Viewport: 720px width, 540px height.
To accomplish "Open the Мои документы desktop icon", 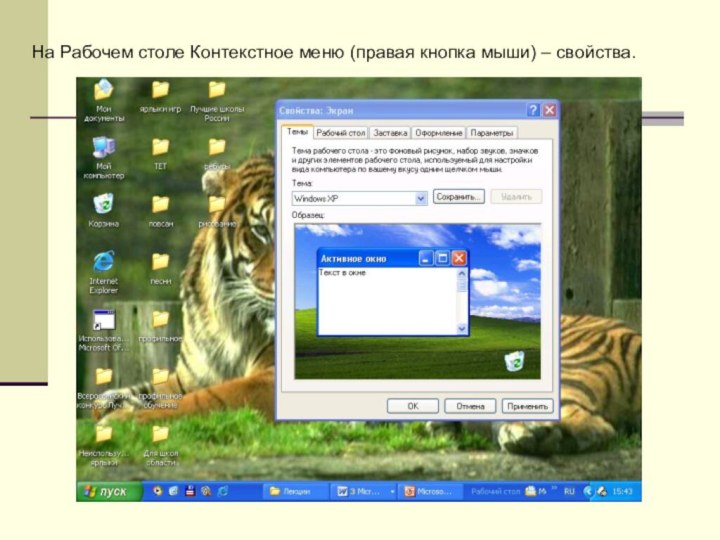I will click(x=104, y=92).
